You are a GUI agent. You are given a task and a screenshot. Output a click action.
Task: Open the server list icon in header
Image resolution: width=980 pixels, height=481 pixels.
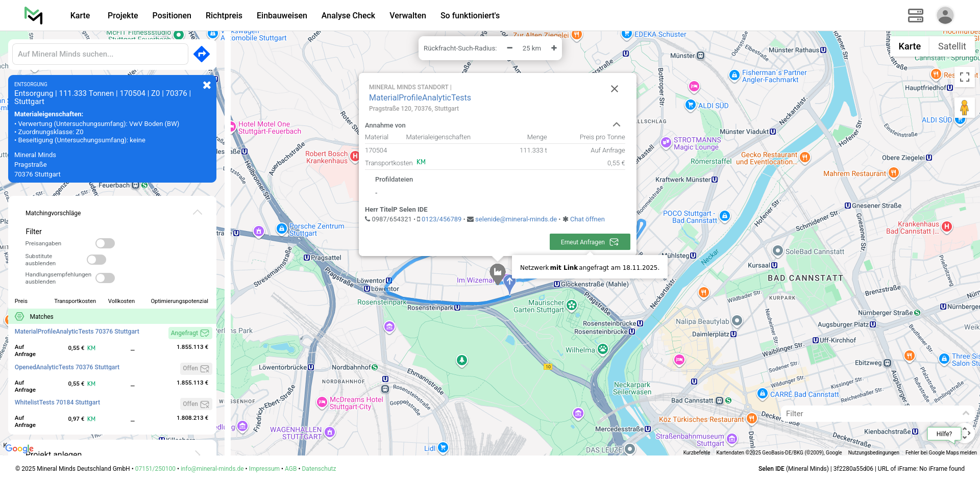pos(915,15)
